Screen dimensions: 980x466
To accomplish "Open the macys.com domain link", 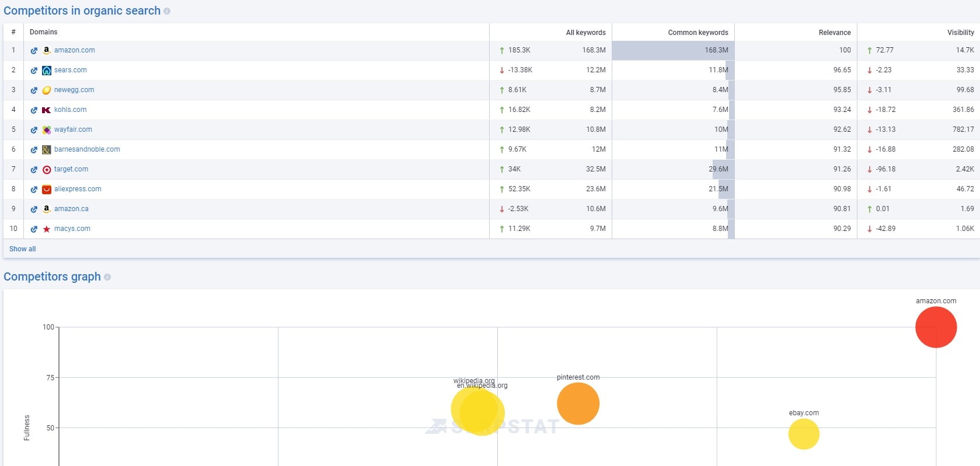I will (x=72, y=229).
